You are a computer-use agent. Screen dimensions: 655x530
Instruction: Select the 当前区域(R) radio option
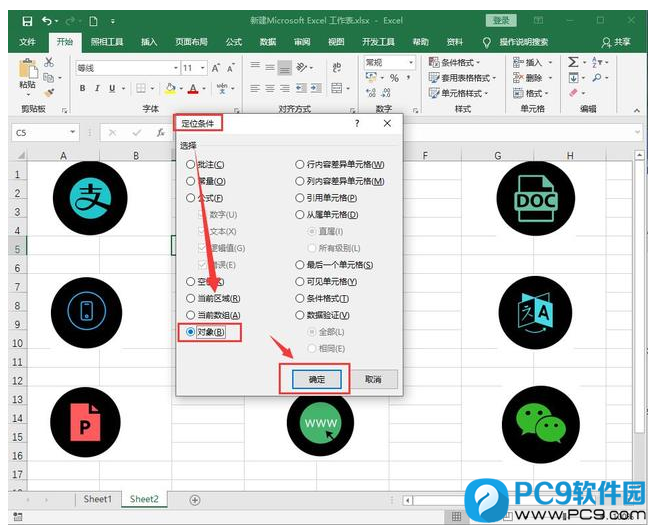tap(213, 298)
